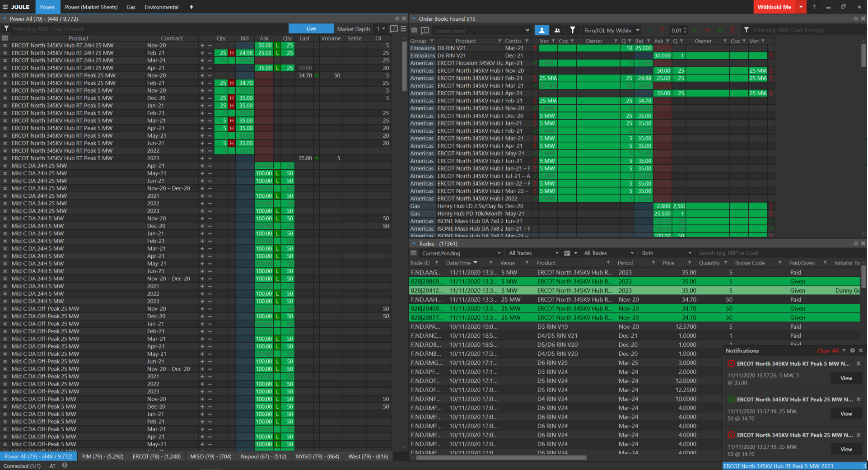Image resolution: width=868 pixels, height=470 pixels.
Task: Open column chooser grid icon in Power All
Action: (x=5, y=38)
